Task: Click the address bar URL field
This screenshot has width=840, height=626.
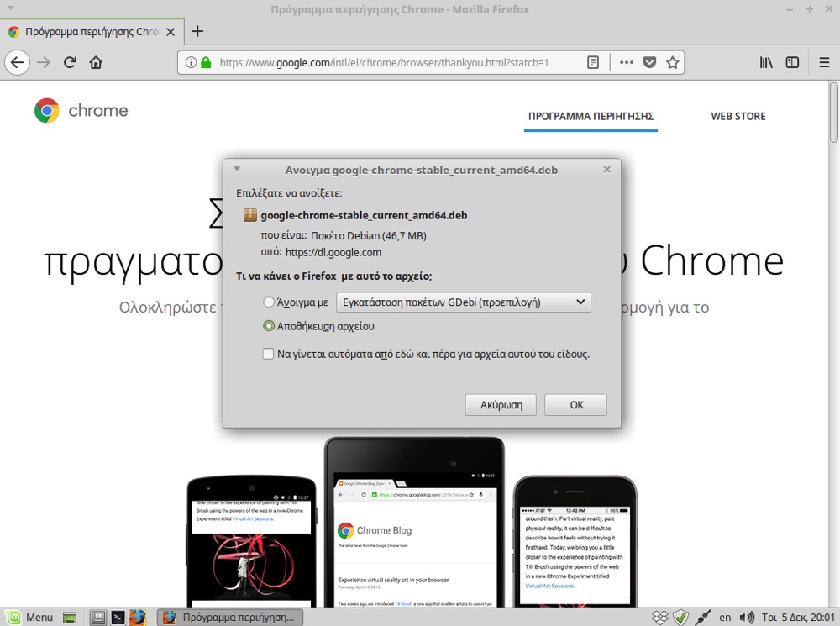Action: pos(384,63)
